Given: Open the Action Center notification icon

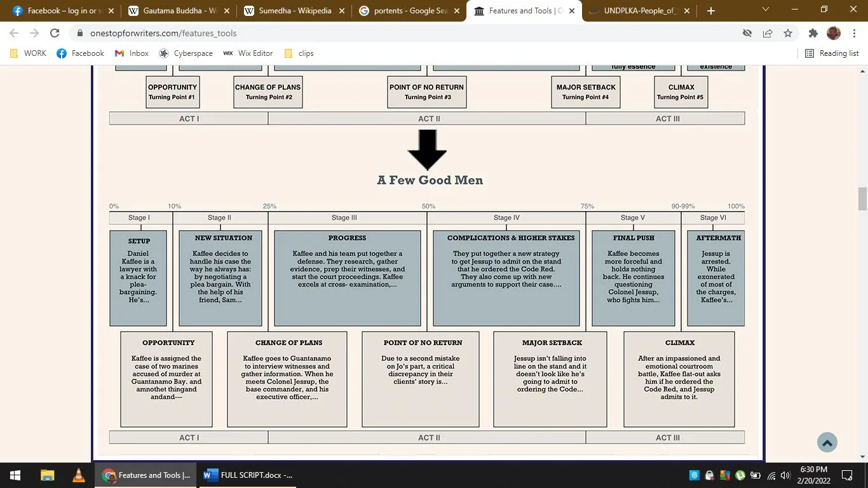Looking at the screenshot, I should [x=847, y=475].
